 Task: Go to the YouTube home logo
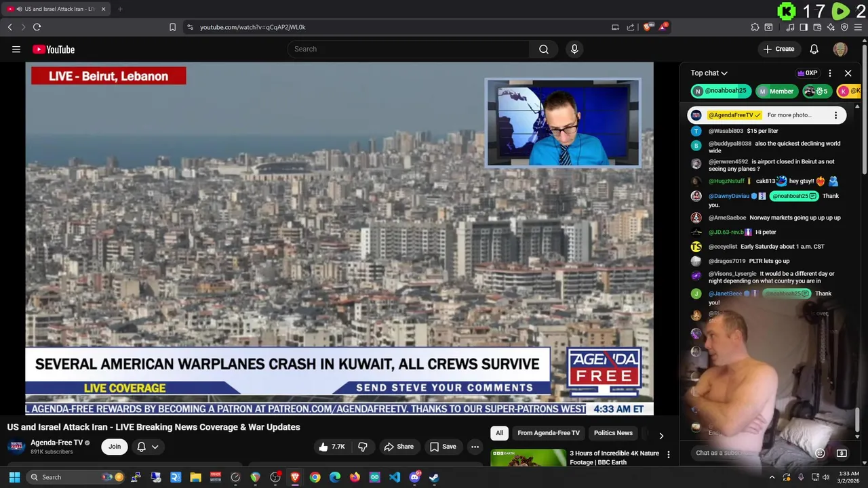pyautogui.click(x=54, y=49)
